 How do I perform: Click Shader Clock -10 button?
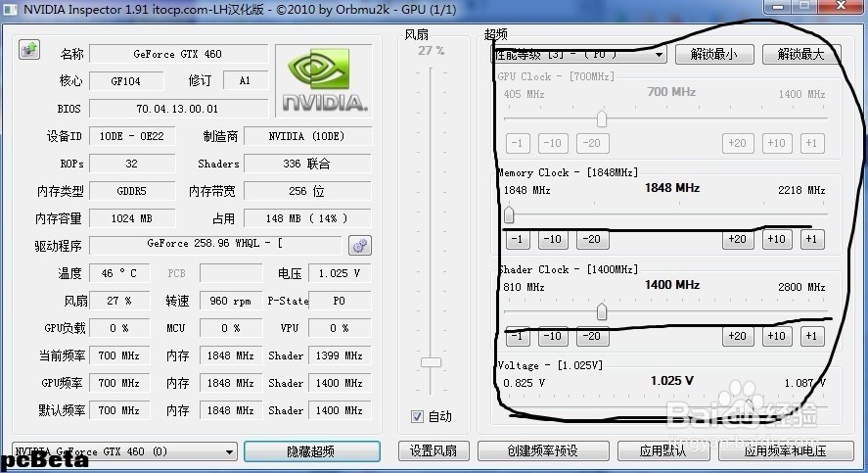[x=553, y=336]
